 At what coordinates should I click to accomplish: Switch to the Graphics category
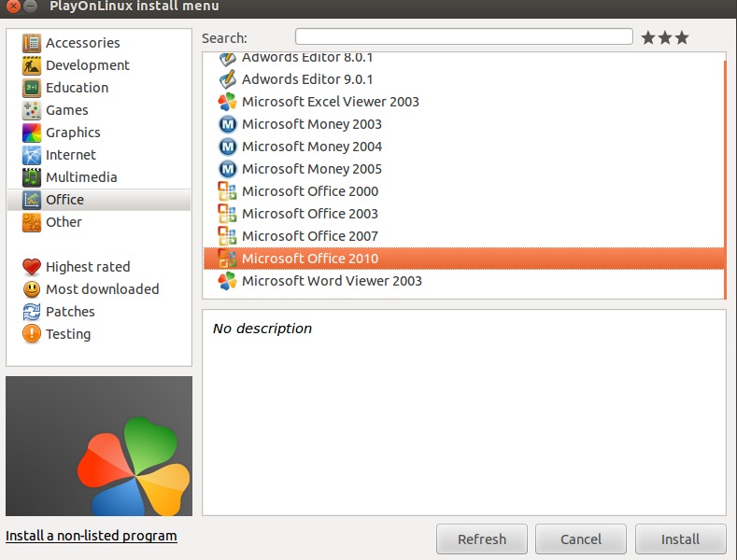click(x=73, y=133)
